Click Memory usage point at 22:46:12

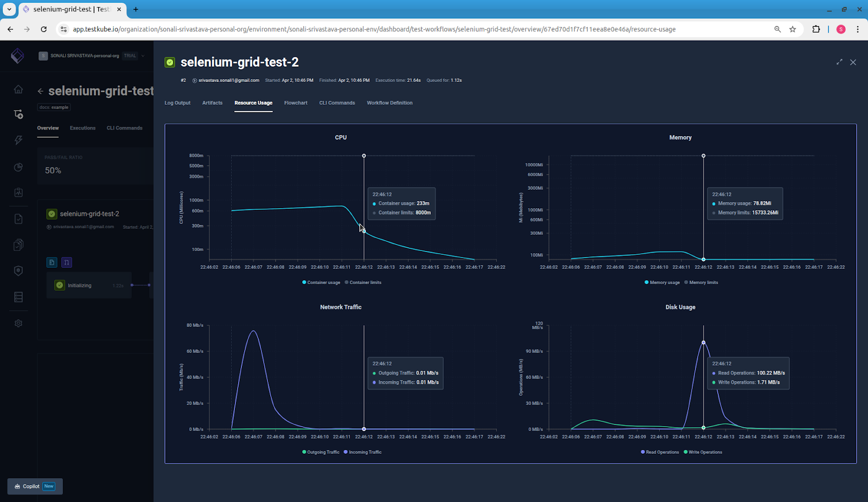(x=704, y=260)
